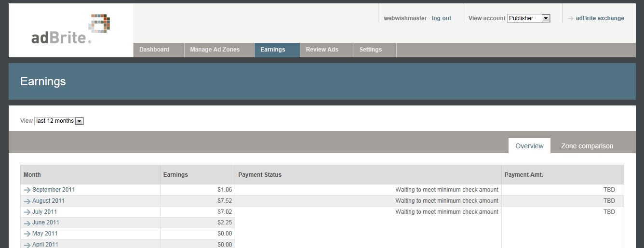The width and height of the screenshot is (644, 248).
Task: Click TBD payment amount for September 2011
Action: coord(609,190)
